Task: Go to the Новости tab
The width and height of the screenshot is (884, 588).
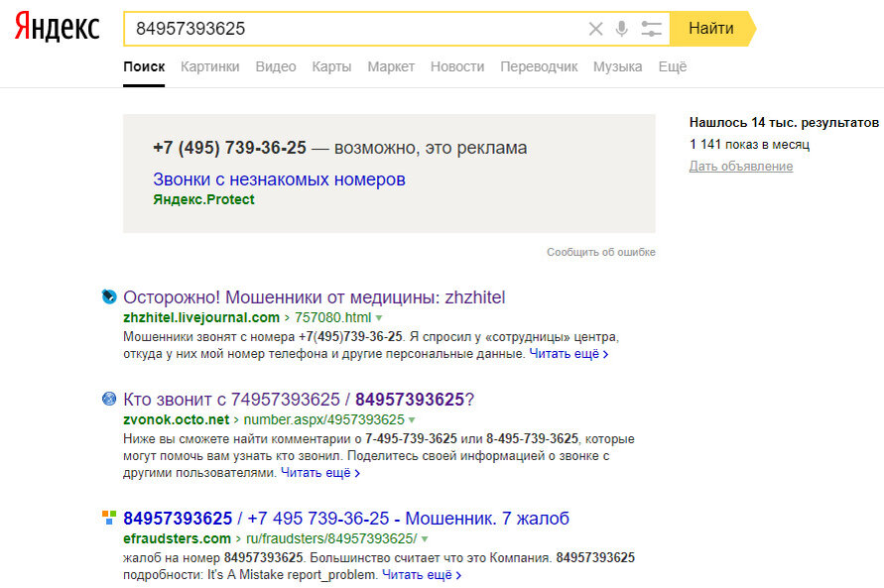Action: coord(457,66)
